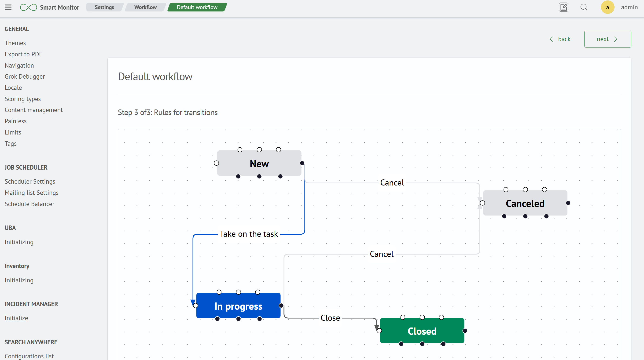Viewport: 644px width, 360px height.
Task: Open Initialize under Incident Manager
Action: pos(16,318)
